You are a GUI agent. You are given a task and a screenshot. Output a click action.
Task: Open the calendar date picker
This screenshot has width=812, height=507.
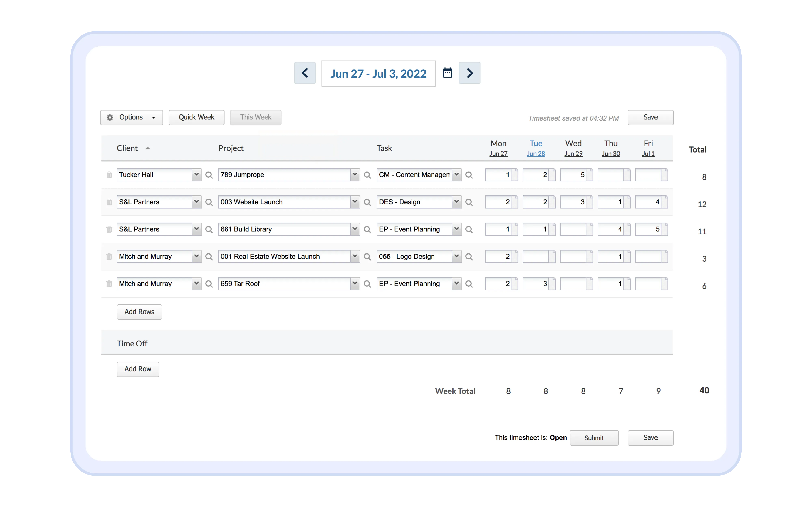tap(447, 73)
